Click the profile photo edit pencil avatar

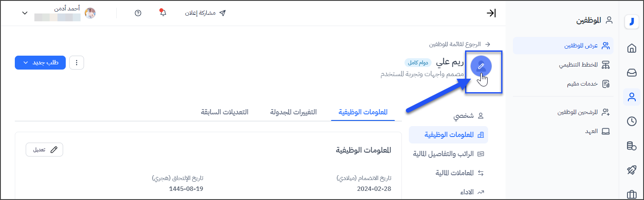[x=481, y=66]
